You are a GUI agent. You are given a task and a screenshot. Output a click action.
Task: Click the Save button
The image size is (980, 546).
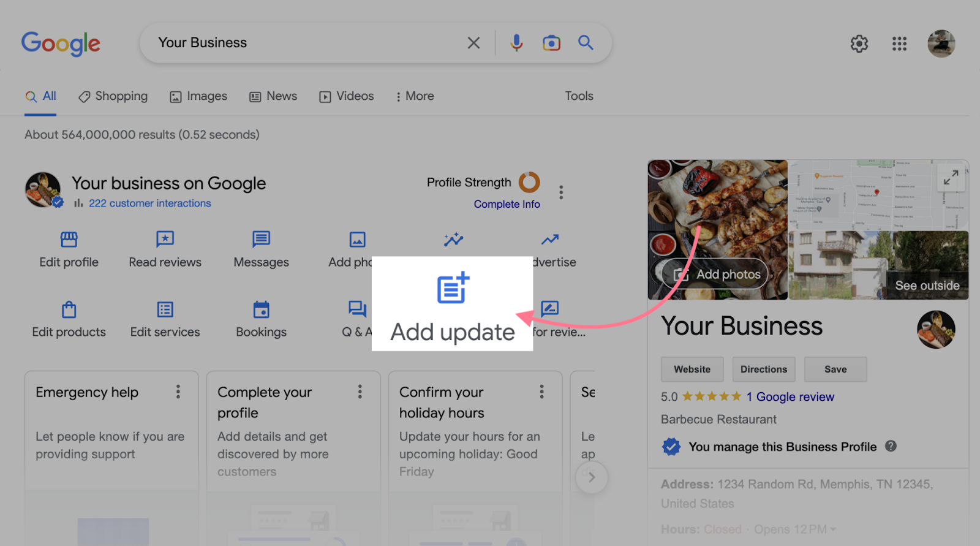tap(835, 370)
